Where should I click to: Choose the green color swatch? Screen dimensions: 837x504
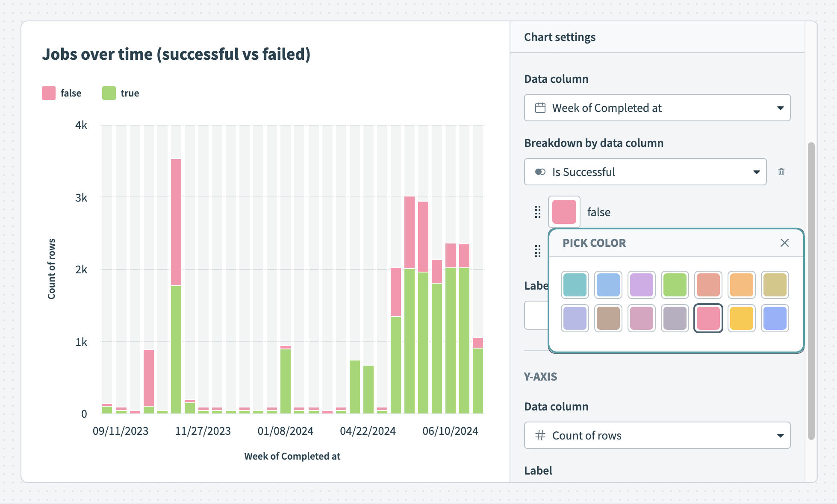click(x=675, y=285)
